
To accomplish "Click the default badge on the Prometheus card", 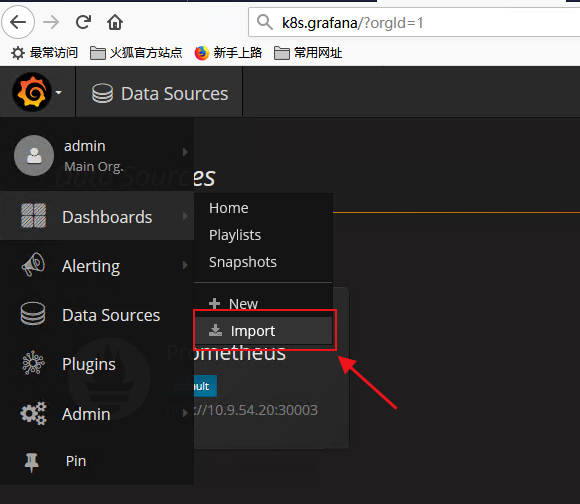I will pyautogui.click(x=205, y=386).
